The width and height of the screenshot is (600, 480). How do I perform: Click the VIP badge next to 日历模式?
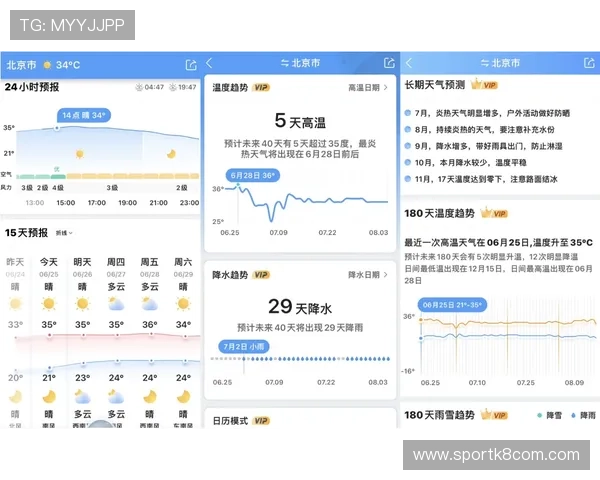261,421
